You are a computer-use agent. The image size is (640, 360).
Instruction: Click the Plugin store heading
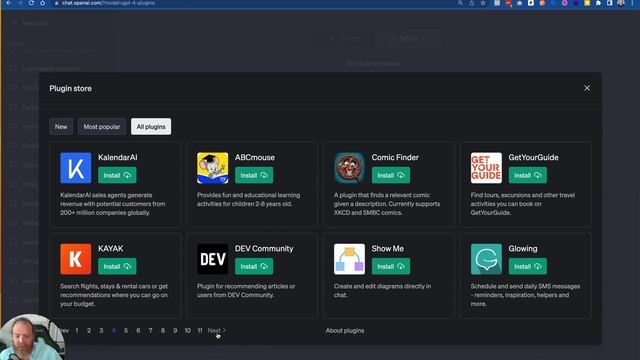tap(71, 88)
